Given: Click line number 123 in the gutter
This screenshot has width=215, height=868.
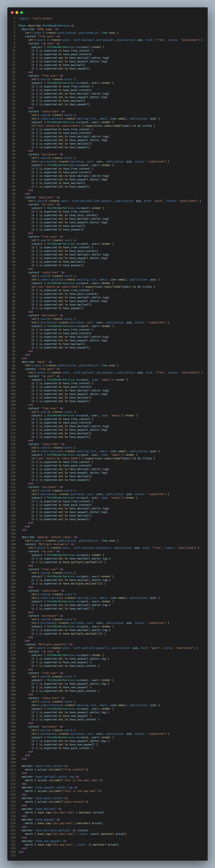Looking at the screenshot, I should 13,455.
